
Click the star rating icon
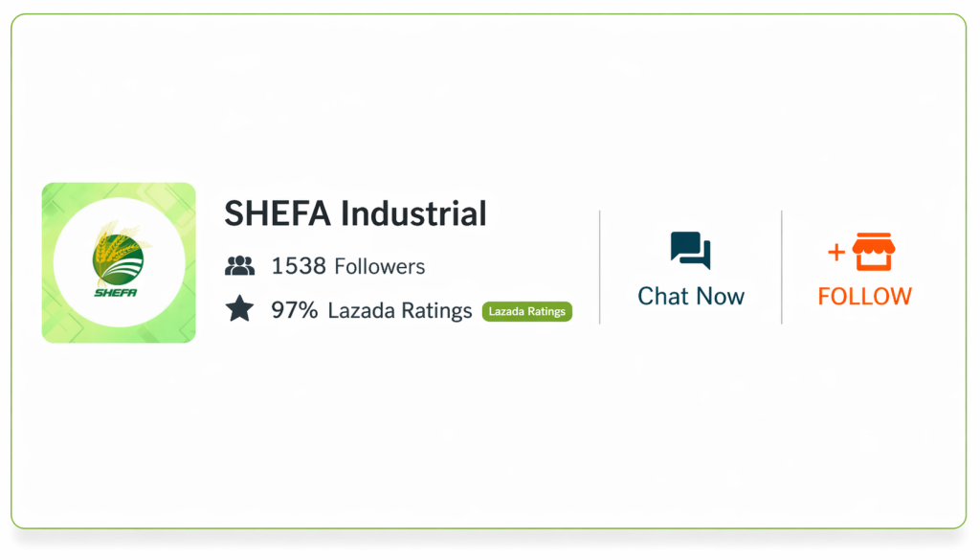coord(239,309)
